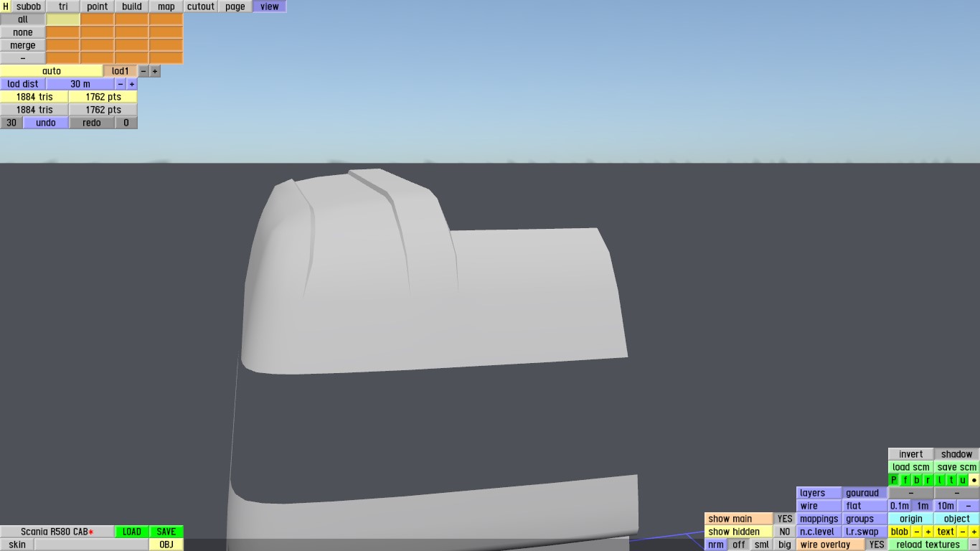Enable gouraud shading

865,493
